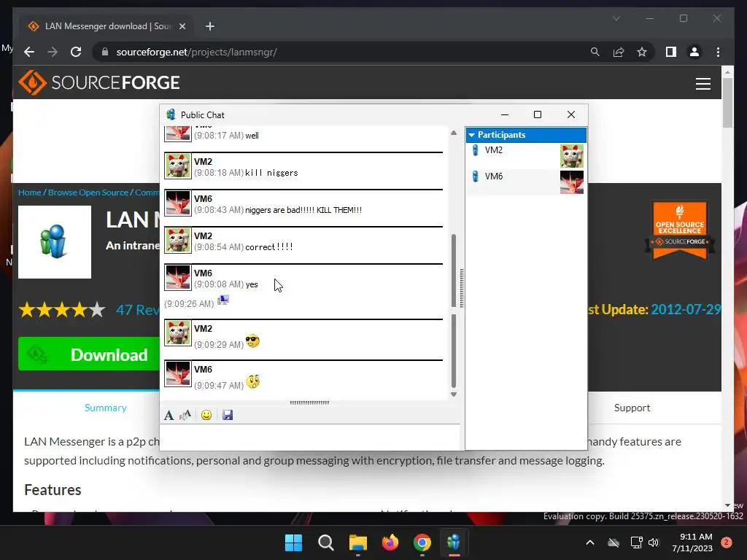Click VM2's cat avatar in Participants

572,156
